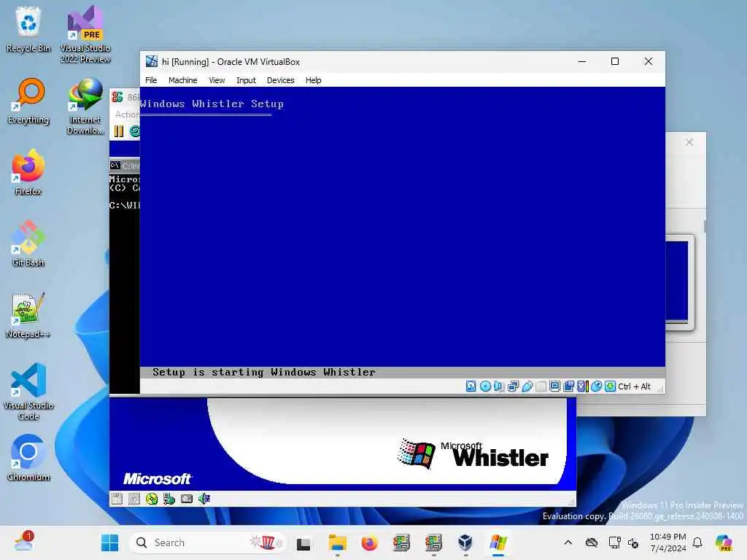The image size is (747, 560).
Task: Open the Visual Studio Code desktop shortcut
Action: point(28,392)
